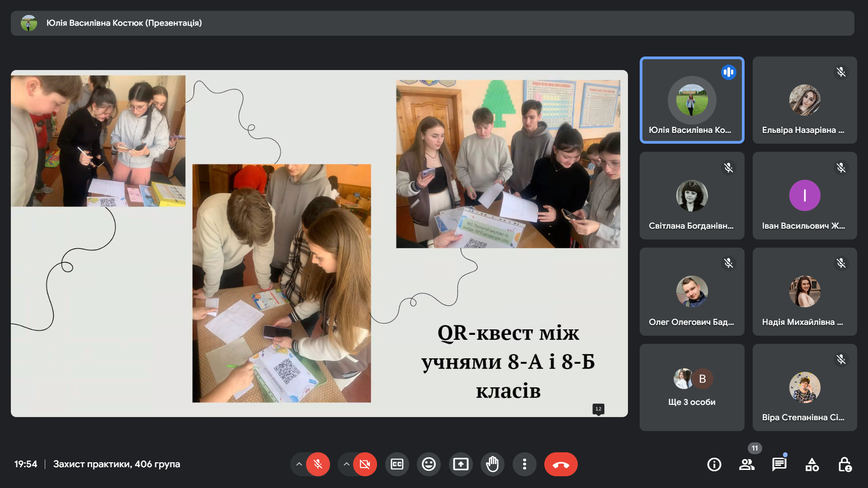Leave the call with red hang-up button
The height and width of the screenshot is (488, 868).
[561, 464]
